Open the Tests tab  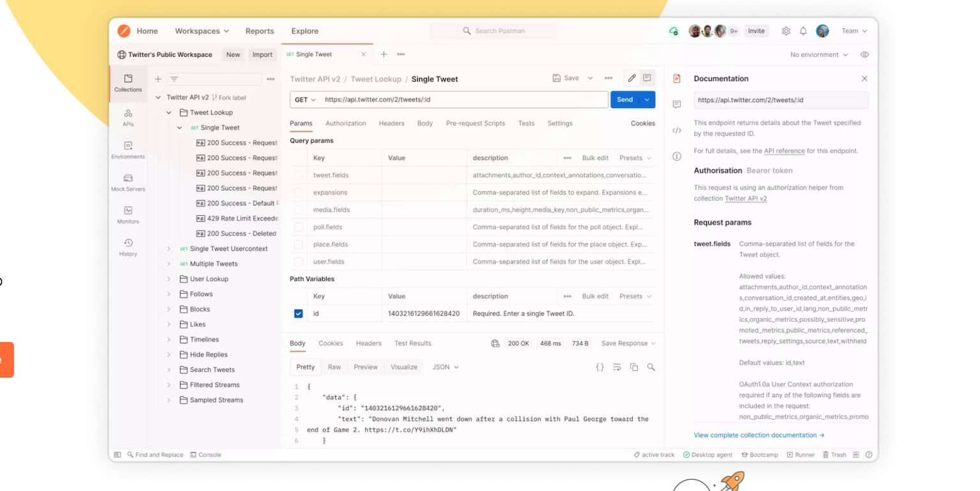click(526, 123)
